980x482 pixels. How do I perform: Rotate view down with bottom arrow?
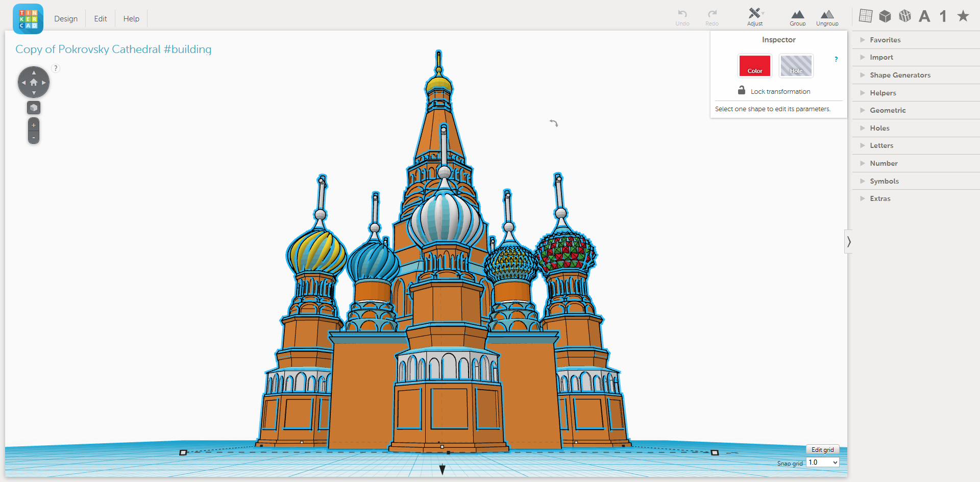[34, 93]
